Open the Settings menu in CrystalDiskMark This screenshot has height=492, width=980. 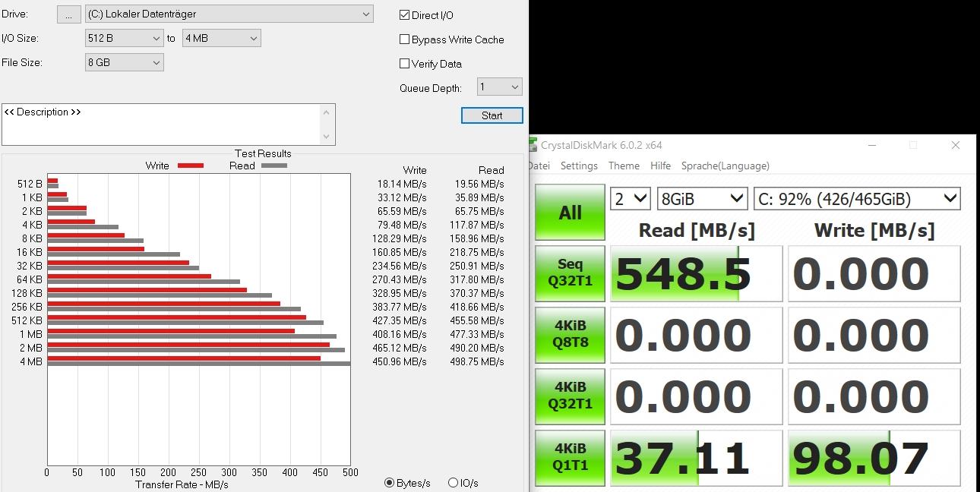[x=579, y=166]
